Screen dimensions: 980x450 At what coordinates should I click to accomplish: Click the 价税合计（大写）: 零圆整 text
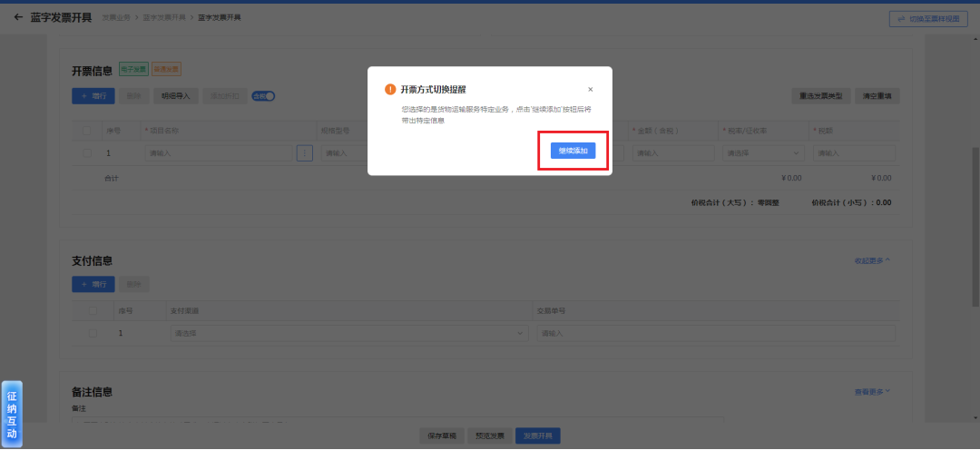pos(735,202)
